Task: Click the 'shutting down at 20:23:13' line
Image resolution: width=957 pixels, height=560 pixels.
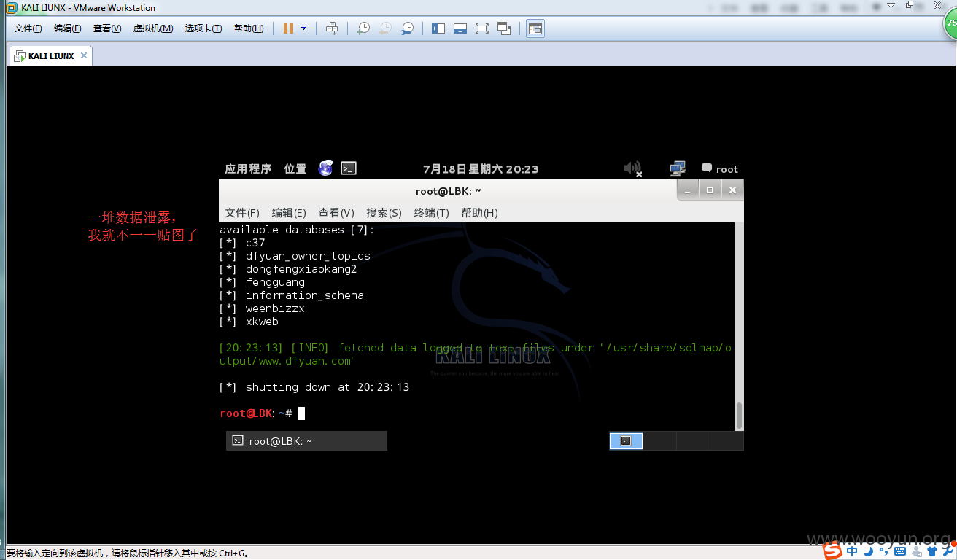Action: click(x=314, y=387)
